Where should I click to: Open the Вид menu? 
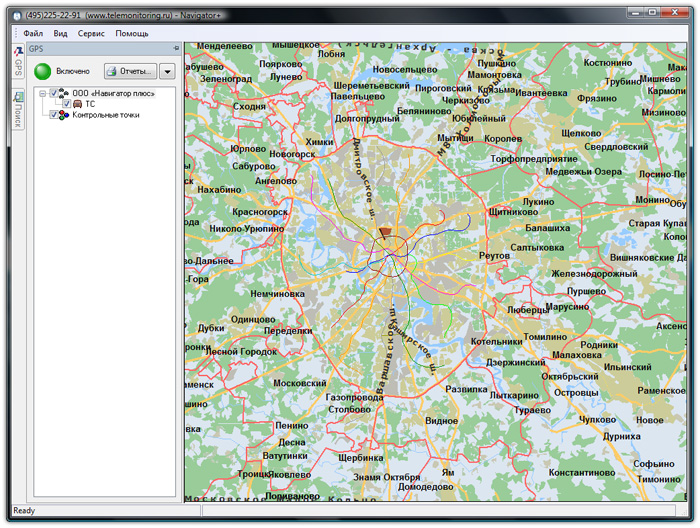point(60,33)
